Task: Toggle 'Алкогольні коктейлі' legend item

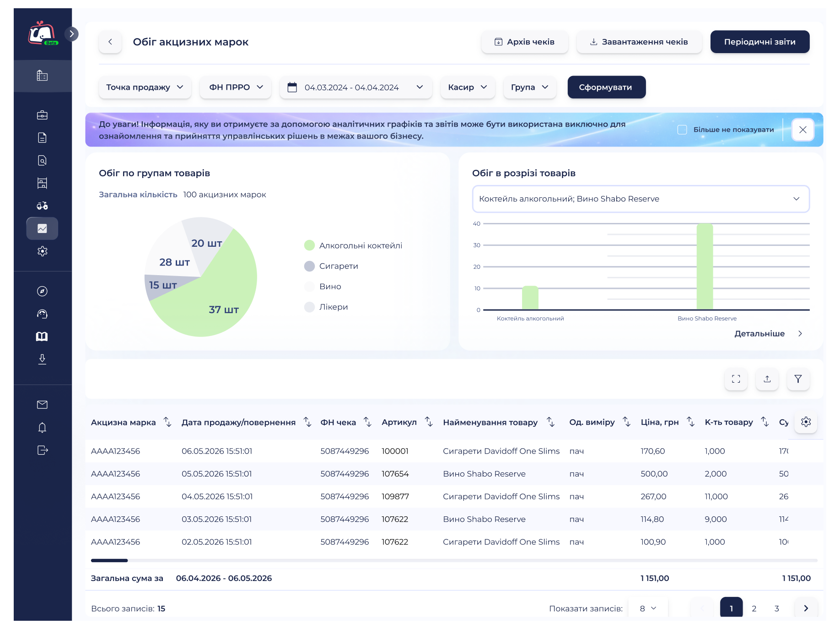Action: (x=353, y=245)
